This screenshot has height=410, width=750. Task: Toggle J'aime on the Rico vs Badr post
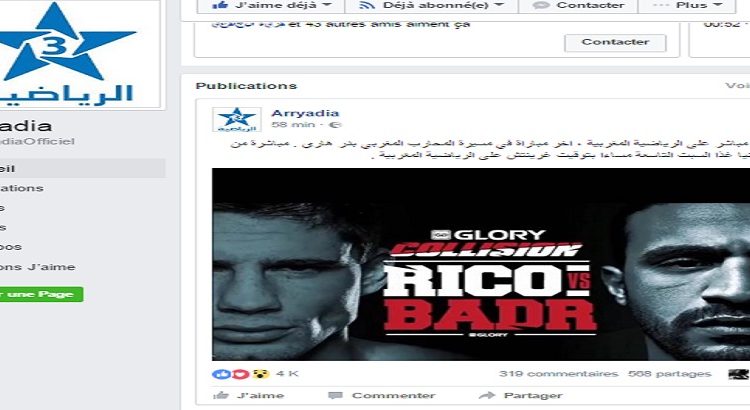coord(249,396)
